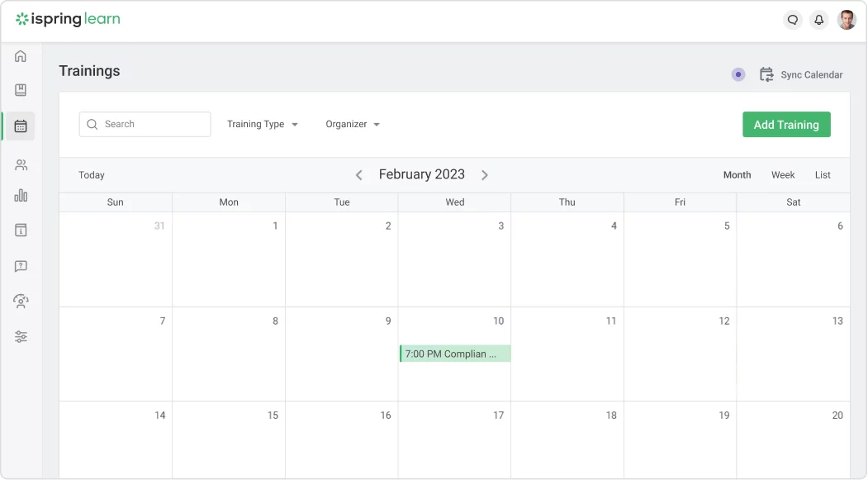Image resolution: width=868 pixels, height=480 pixels.
Task: Switch to List view
Action: pos(823,175)
